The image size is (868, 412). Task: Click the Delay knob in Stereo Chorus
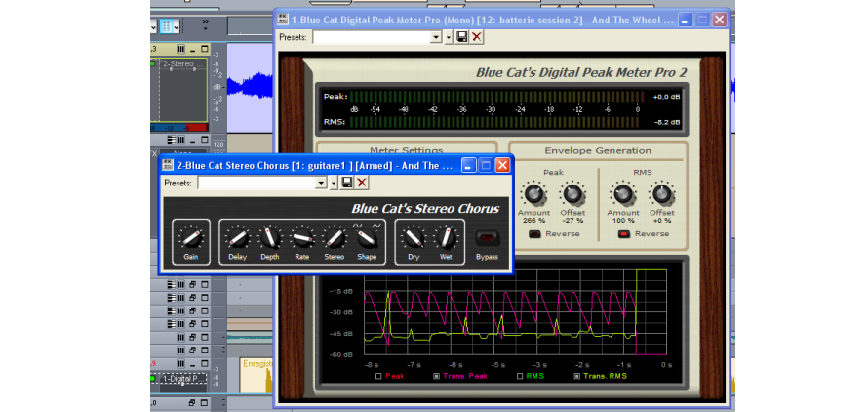coord(238,239)
